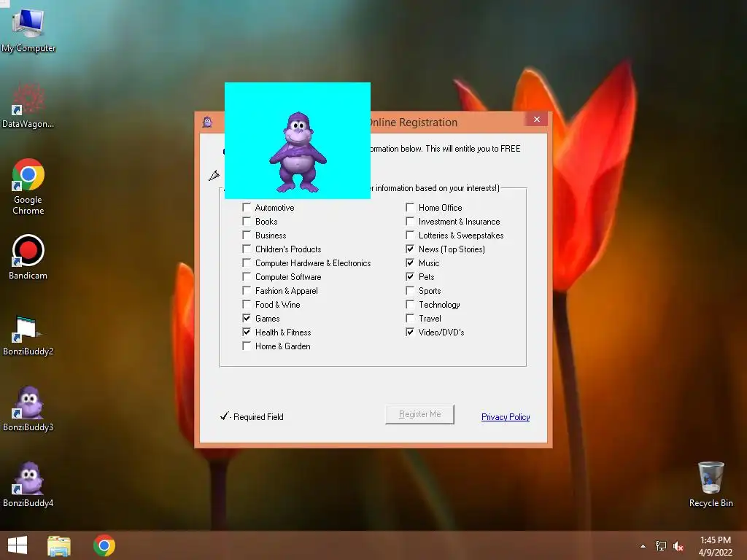Viewport: 747px width, 560px height.
Task: Check Home & Garden checkbox
Action: pyautogui.click(x=247, y=346)
